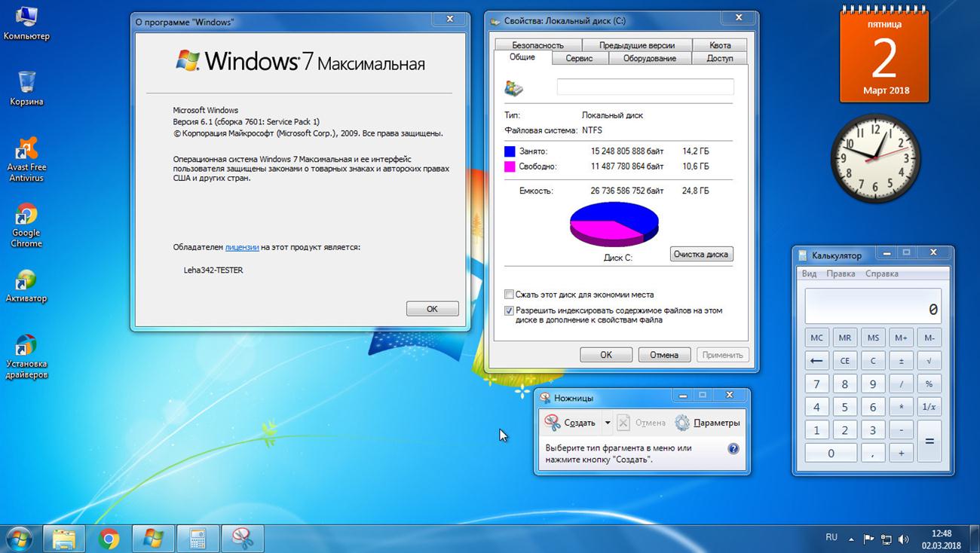Clear entry with the CE key
Screen dimensions: 980x553
pos(845,361)
